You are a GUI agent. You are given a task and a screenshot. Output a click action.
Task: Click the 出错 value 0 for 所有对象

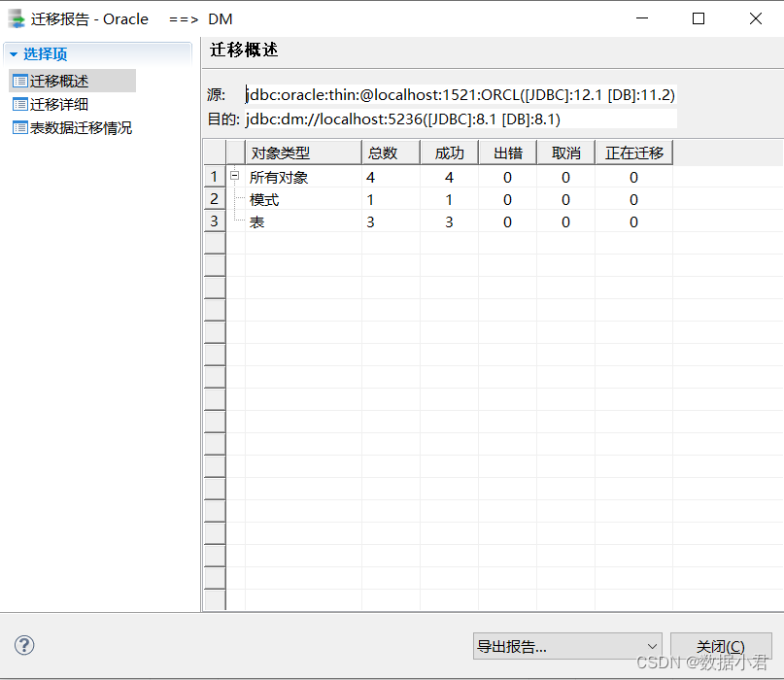click(507, 177)
